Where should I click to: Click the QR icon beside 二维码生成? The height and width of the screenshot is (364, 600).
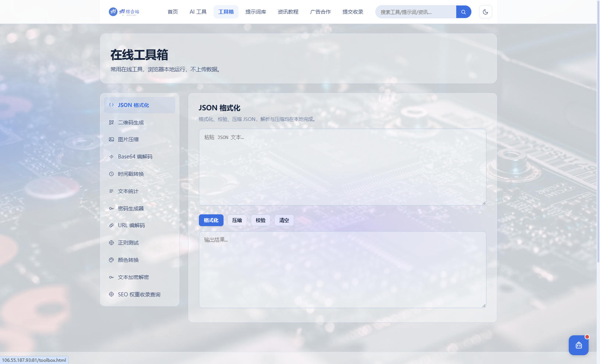pos(111,122)
